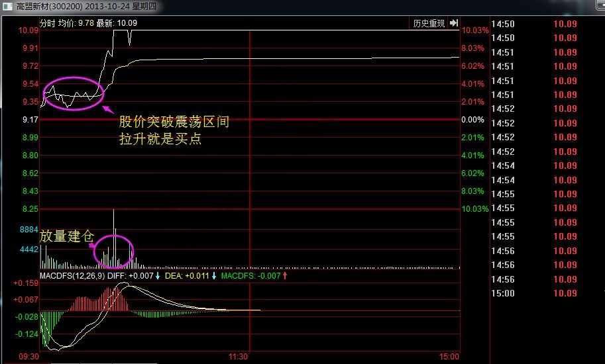Click the arrow icon beside 历史重现

[454, 23]
